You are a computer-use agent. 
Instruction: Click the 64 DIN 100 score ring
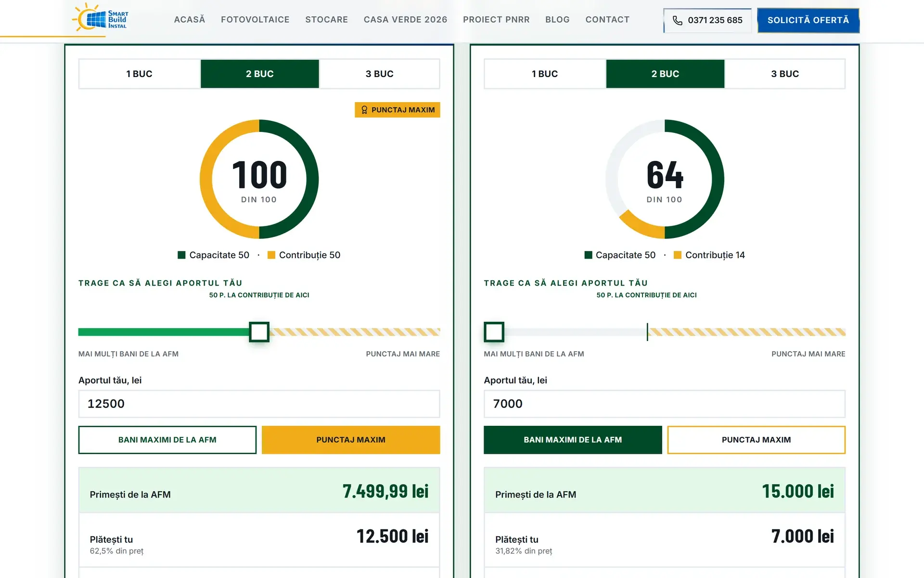[665, 179]
